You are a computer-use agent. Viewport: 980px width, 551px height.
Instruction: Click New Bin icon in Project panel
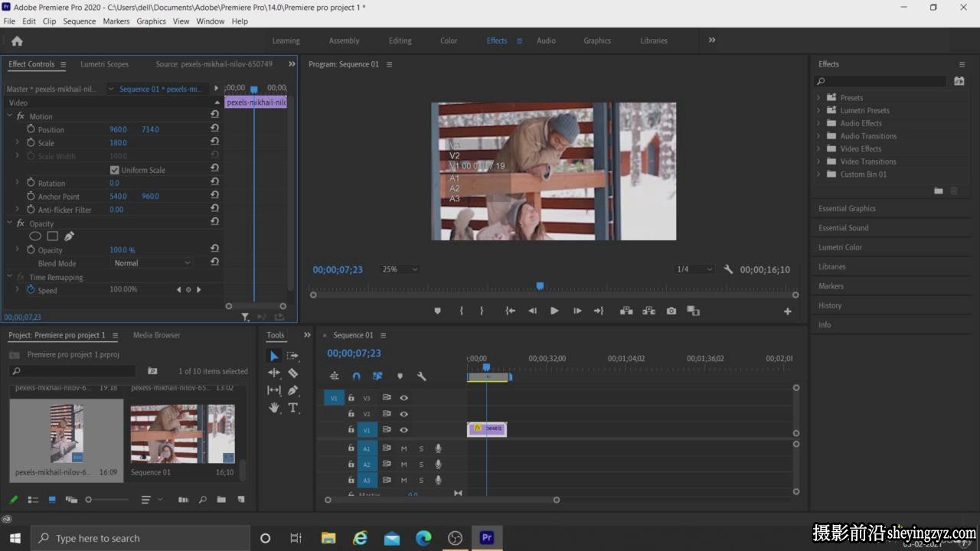[221, 500]
